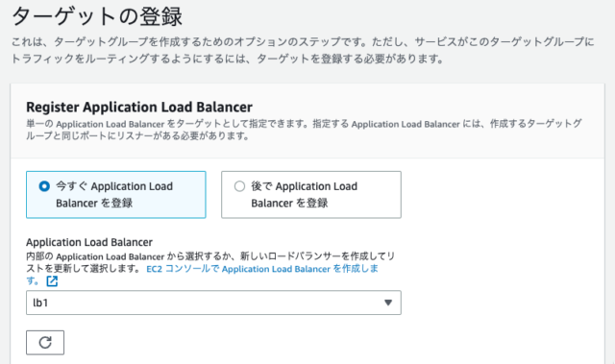This screenshot has height=364, width=615.
Task: Choose the highlighted 今すぐ register tile
Action: point(116,195)
